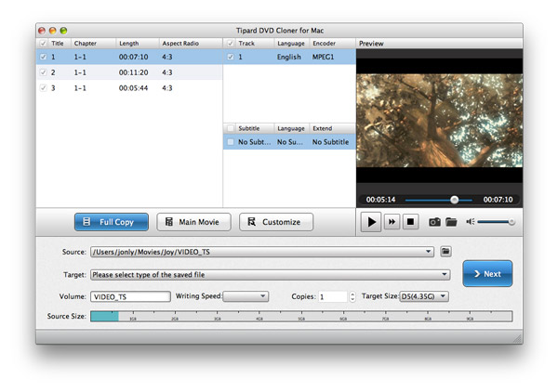Play the preview video
The image size is (558, 392).
[371, 222]
